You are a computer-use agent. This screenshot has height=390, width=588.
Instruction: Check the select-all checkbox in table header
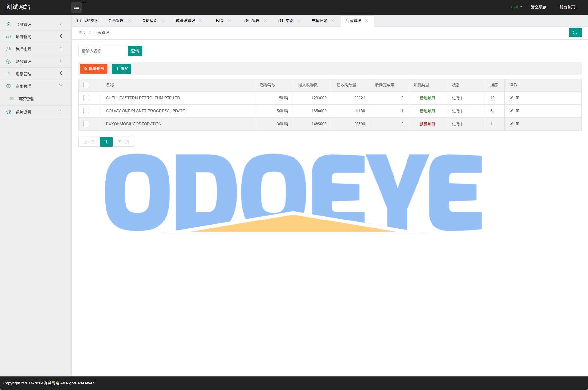[86, 85]
